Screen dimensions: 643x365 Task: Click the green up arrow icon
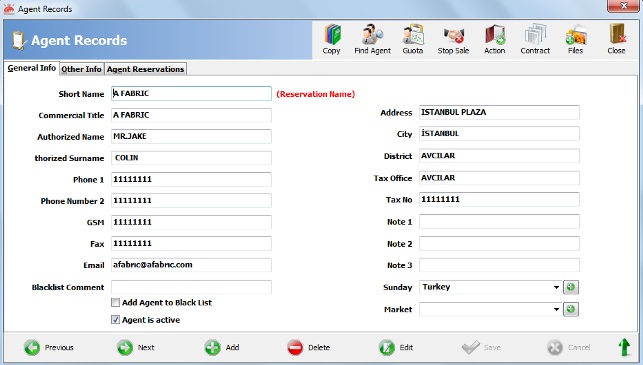[624, 347]
